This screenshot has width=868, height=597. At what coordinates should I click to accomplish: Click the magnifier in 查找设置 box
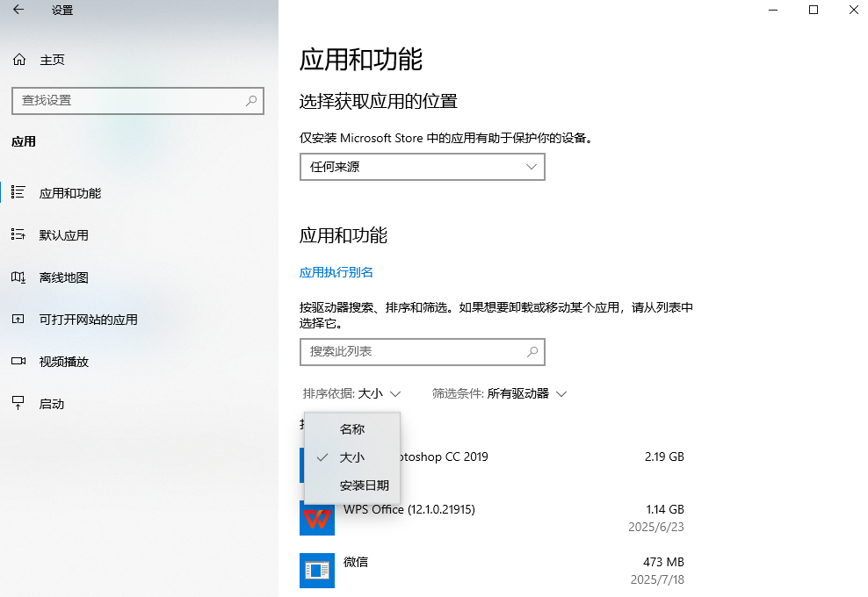251,101
